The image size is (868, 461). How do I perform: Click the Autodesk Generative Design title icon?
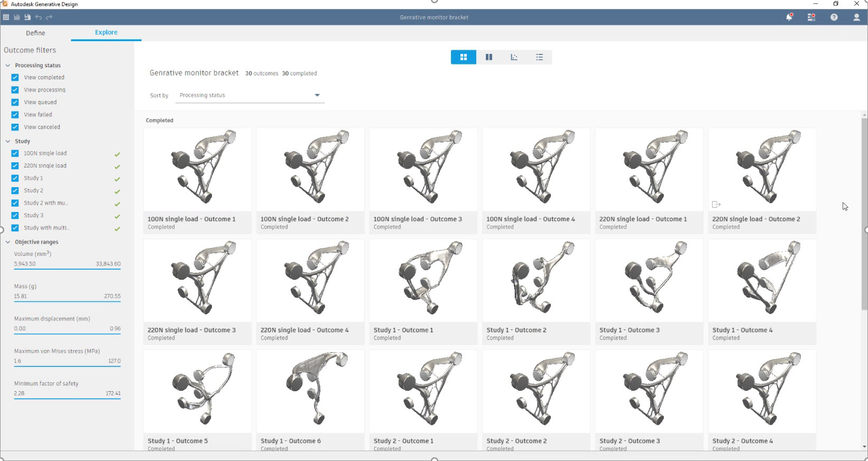[x=5, y=4]
